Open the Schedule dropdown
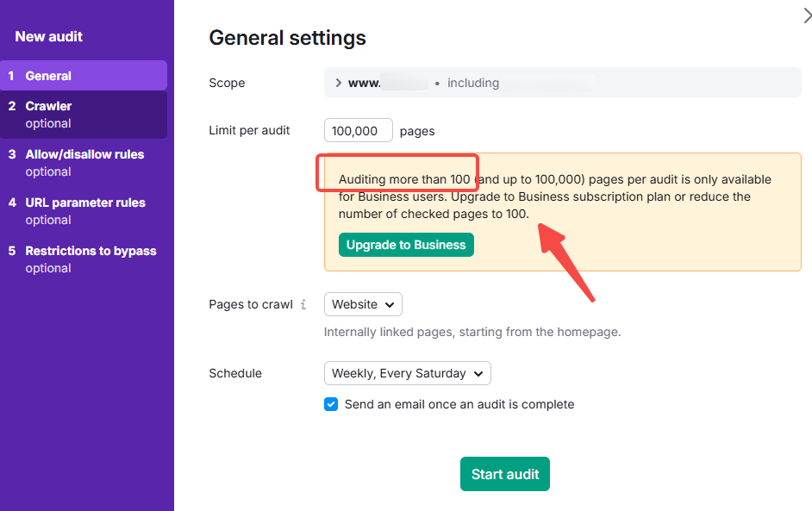Screen dimensions: 812x511 click(407, 373)
